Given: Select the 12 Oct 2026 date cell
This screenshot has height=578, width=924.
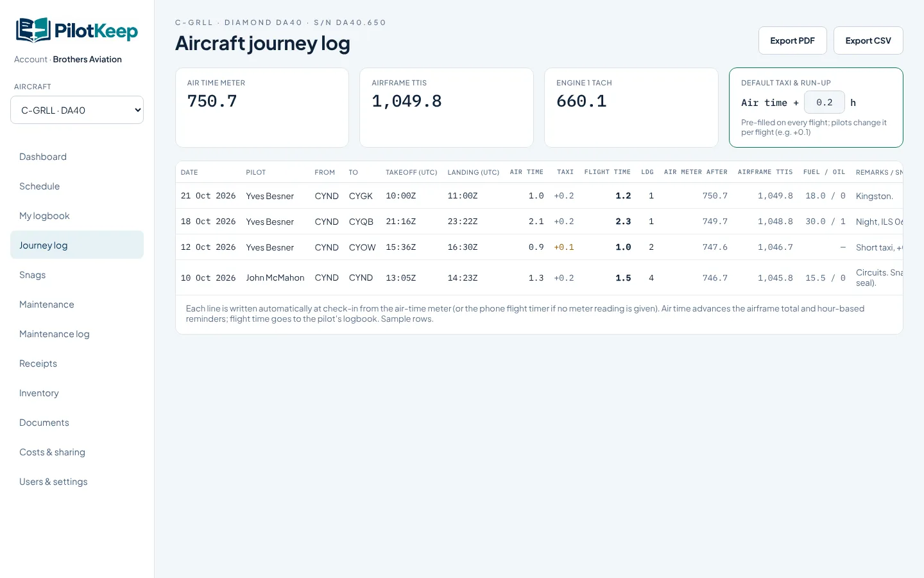Looking at the screenshot, I should (208, 247).
